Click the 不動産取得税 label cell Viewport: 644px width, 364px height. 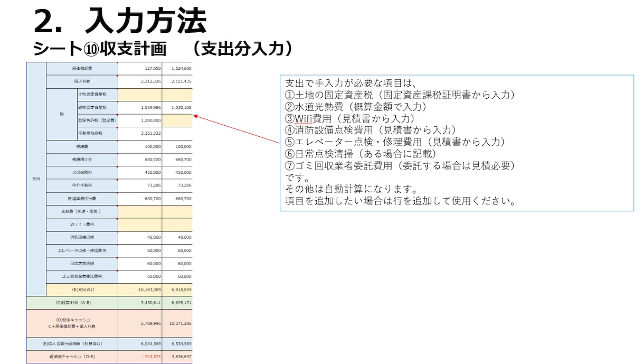click(97, 134)
